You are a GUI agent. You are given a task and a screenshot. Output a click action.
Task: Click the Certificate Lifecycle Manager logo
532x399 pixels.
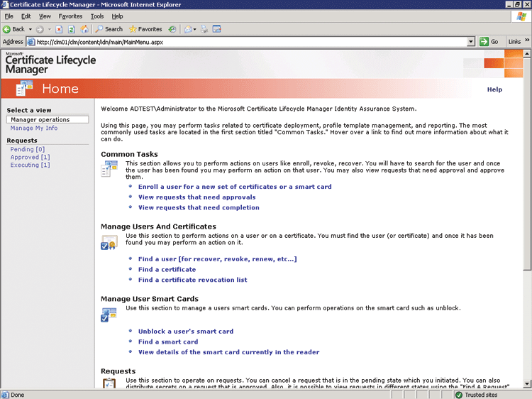50,64
